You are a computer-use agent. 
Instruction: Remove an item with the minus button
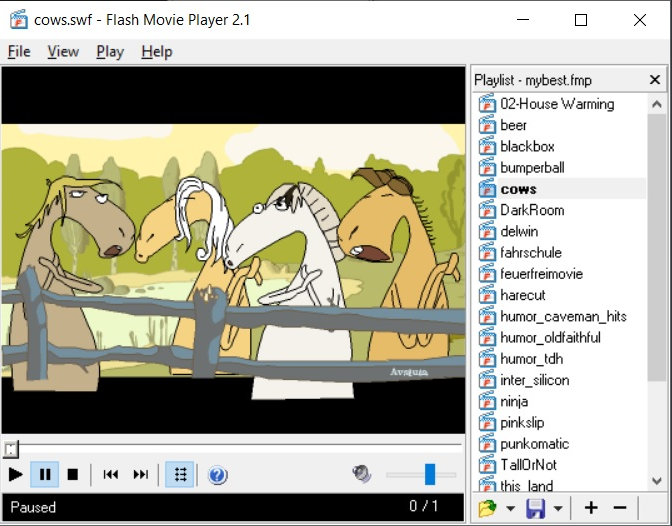[x=620, y=508]
